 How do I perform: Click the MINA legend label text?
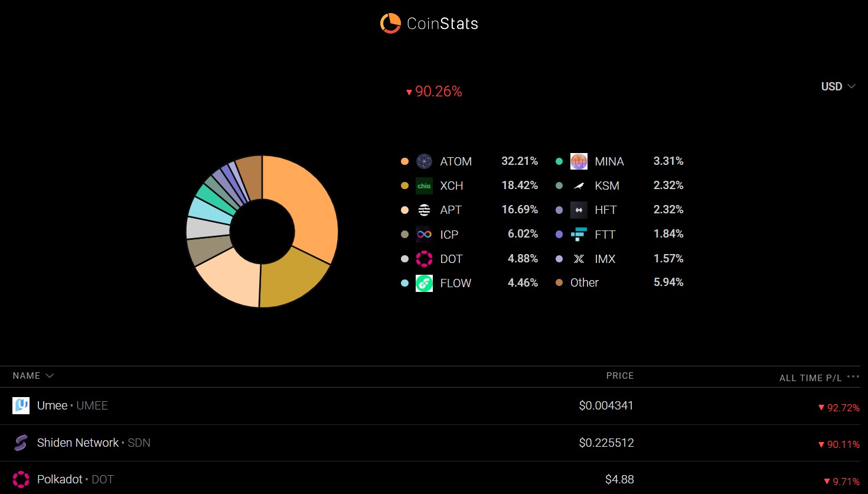pyautogui.click(x=609, y=161)
